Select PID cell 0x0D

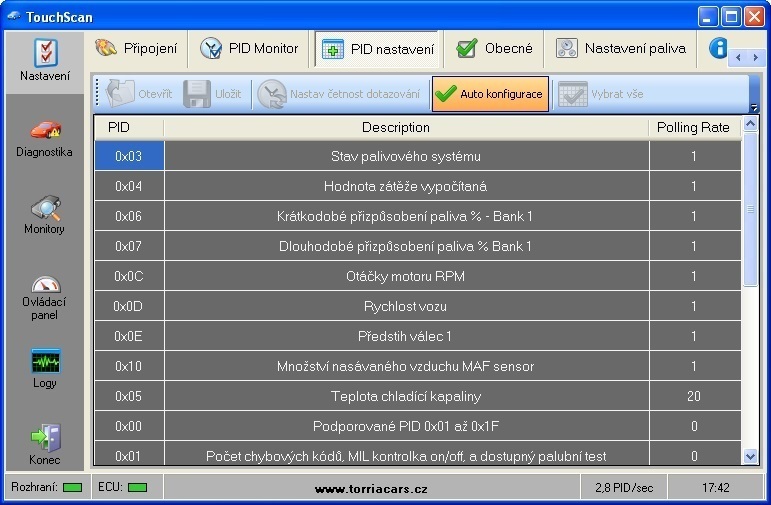tap(129, 306)
